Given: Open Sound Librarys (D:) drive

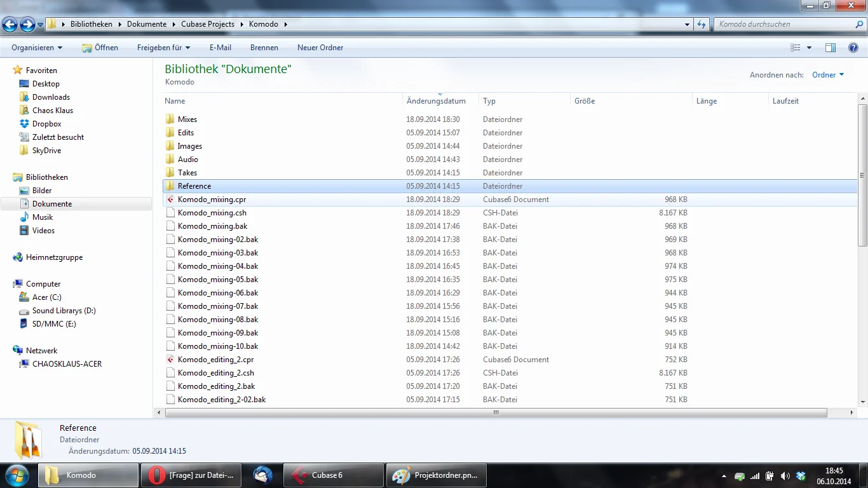Looking at the screenshot, I should click(64, 311).
